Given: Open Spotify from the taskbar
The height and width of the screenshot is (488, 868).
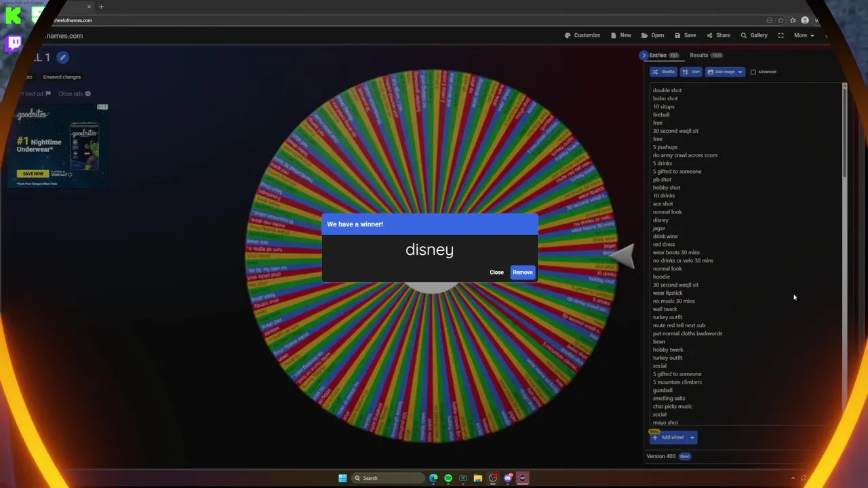Looking at the screenshot, I should pyautogui.click(x=448, y=479).
